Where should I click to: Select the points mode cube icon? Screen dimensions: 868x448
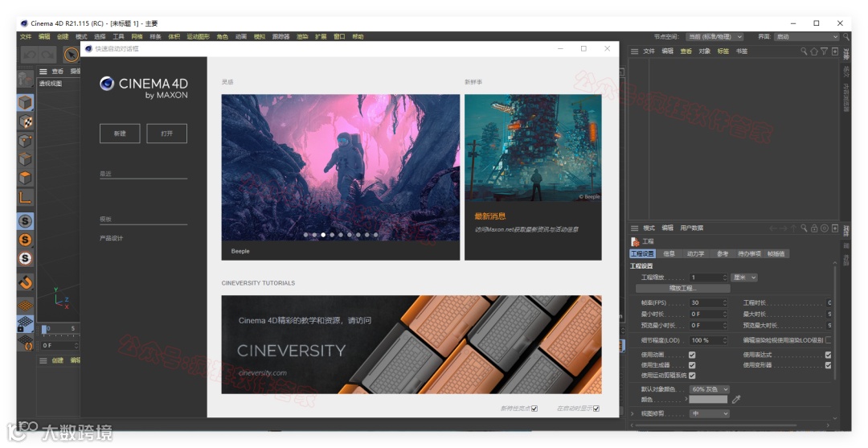(x=26, y=141)
